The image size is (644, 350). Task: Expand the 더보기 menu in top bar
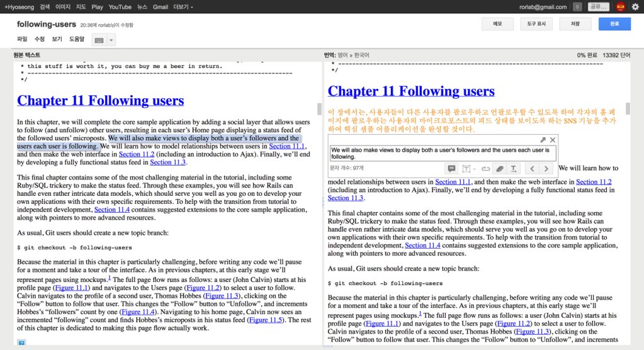click(183, 7)
